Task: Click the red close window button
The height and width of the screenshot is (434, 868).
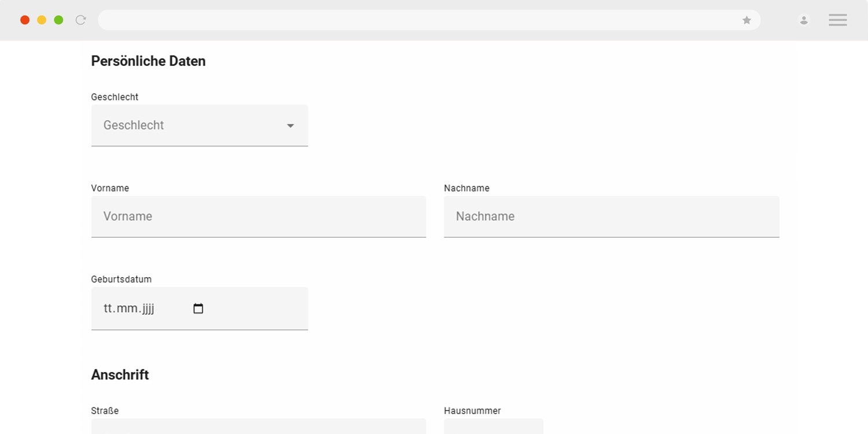Action: click(x=25, y=20)
